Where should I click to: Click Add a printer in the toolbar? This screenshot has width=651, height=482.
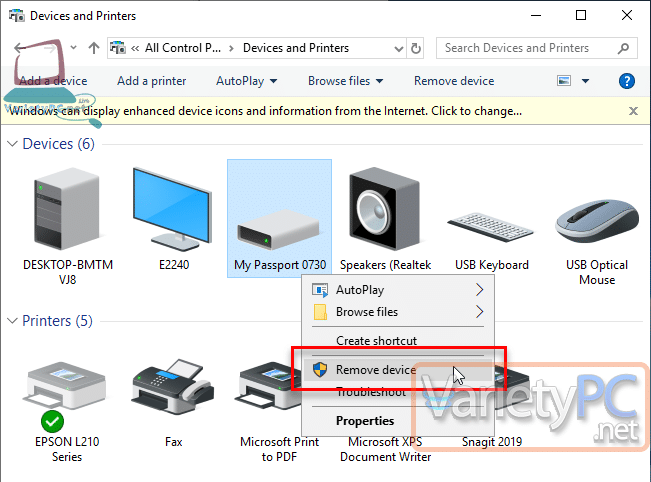point(152,81)
